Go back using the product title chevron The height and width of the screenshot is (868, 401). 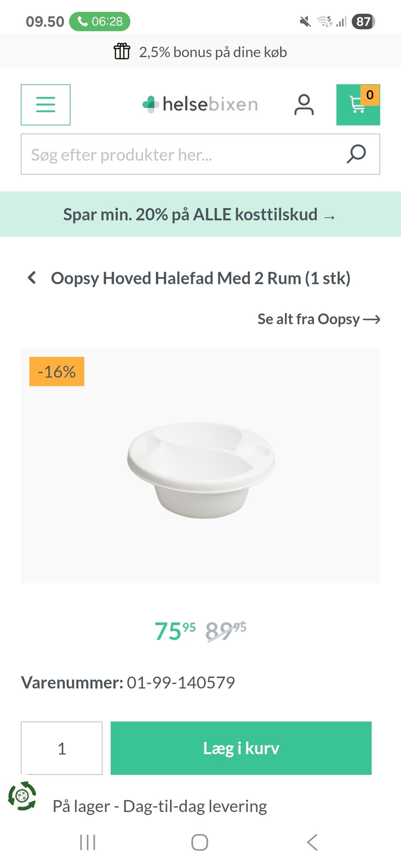(32, 278)
